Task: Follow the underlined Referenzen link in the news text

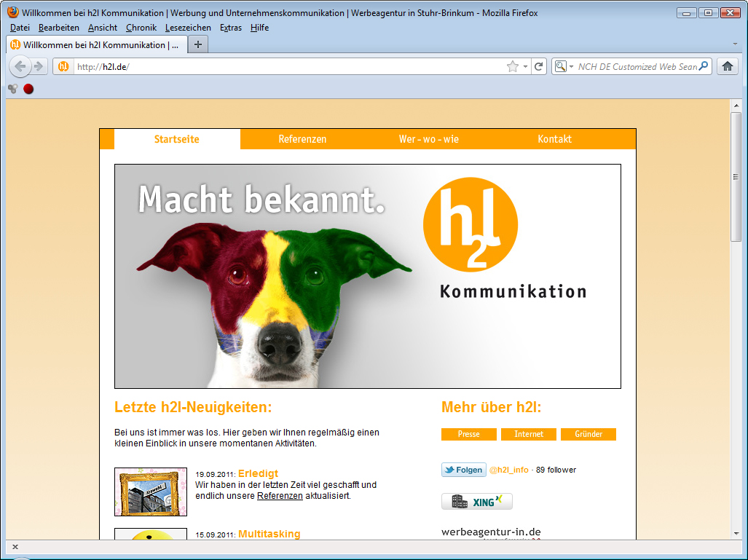Action: coord(280,496)
